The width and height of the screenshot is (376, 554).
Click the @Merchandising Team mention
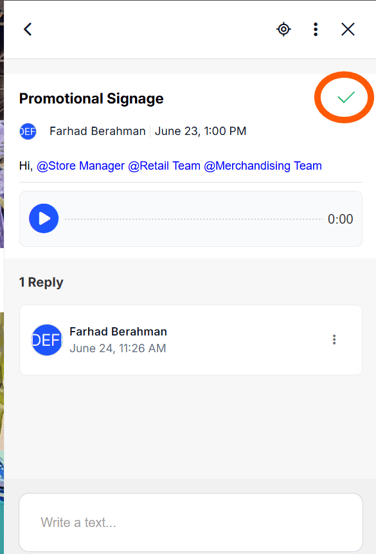(x=263, y=166)
